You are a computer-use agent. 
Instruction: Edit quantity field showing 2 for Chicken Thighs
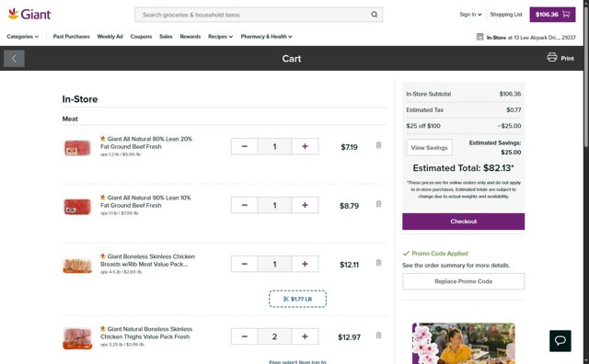tap(274, 336)
